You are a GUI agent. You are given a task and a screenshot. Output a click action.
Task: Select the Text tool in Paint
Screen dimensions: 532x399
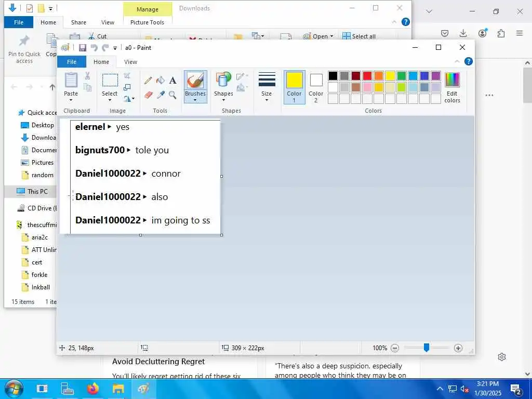click(x=172, y=81)
